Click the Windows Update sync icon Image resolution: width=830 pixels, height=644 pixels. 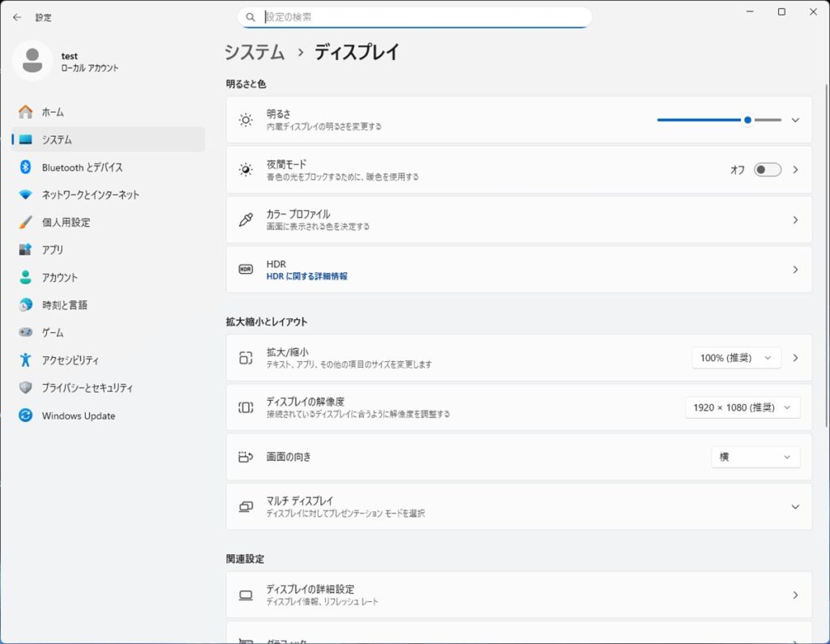[x=25, y=416]
